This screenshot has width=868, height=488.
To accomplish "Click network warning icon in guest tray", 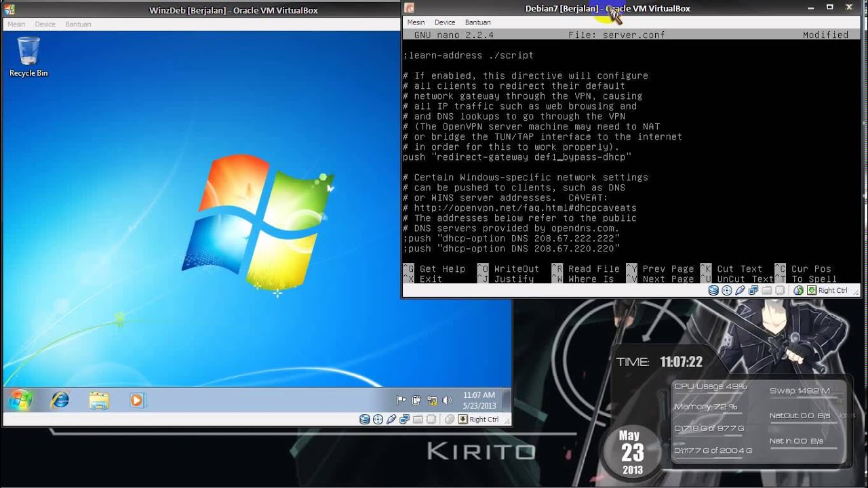I will [431, 400].
